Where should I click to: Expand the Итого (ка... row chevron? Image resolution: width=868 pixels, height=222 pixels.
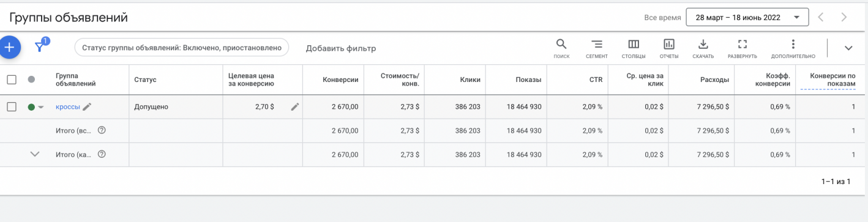pos(35,154)
